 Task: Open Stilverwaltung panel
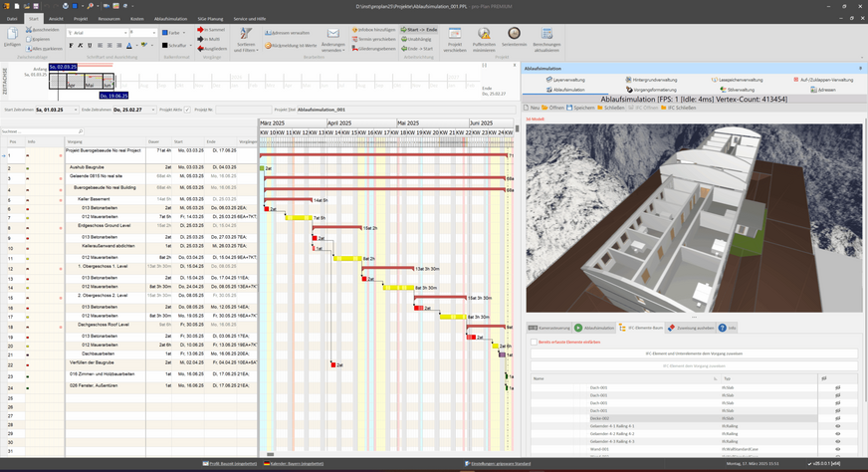click(x=739, y=90)
